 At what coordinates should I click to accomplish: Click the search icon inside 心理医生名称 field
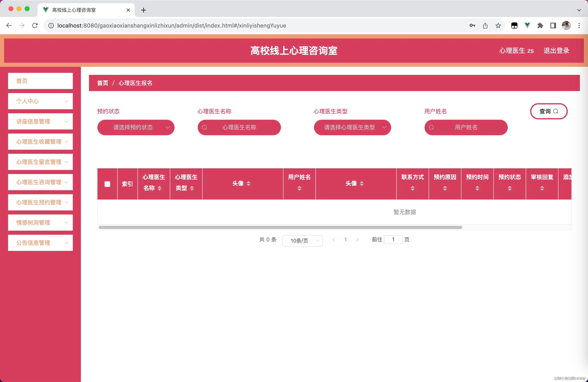point(205,127)
